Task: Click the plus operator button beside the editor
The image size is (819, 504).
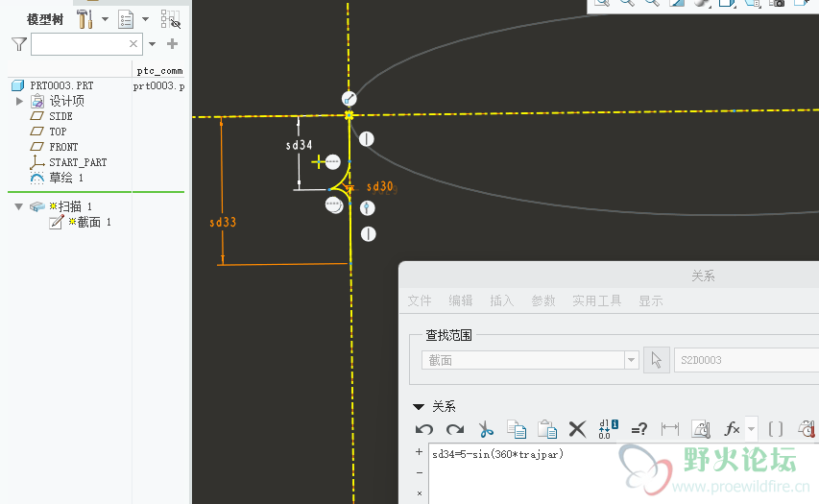Action: [419, 452]
